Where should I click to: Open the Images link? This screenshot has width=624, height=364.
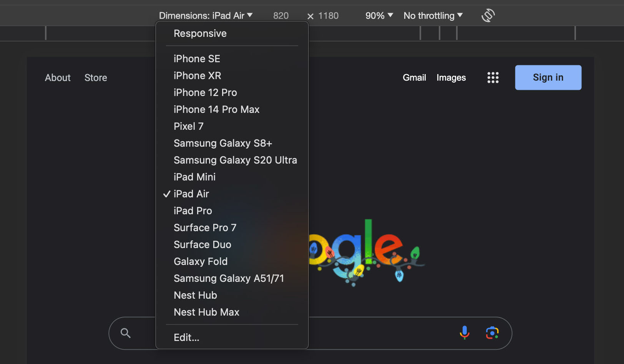tap(451, 78)
